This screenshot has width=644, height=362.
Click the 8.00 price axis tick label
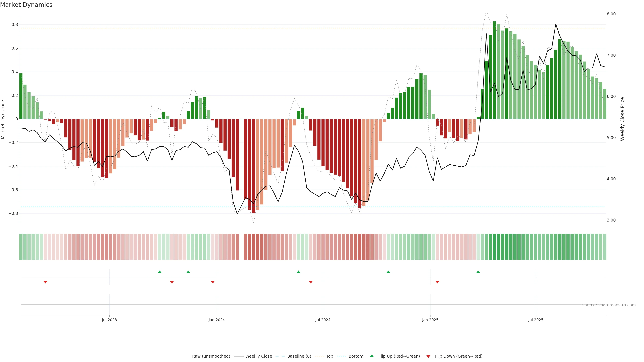click(611, 14)
